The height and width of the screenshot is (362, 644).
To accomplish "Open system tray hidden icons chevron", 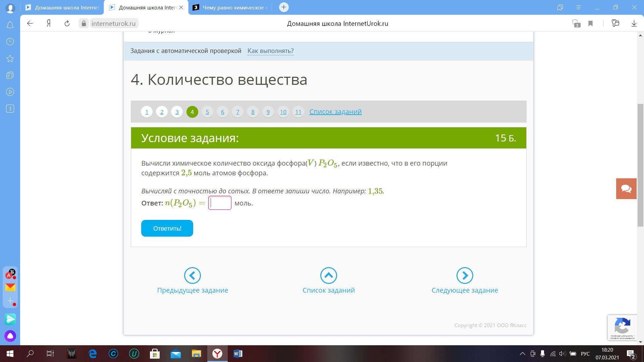I will [x=522, y=354].
